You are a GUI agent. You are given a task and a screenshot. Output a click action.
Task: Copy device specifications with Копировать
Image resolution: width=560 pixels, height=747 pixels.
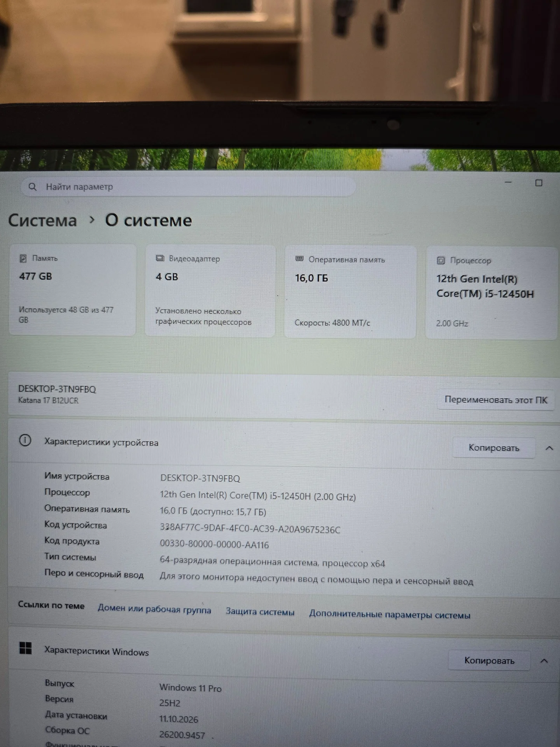pos(494,448)
